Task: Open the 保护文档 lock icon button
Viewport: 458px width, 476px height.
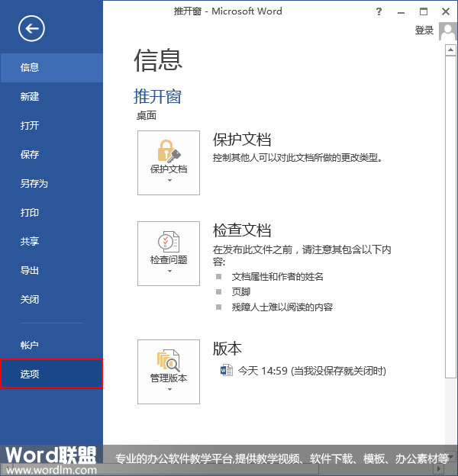Action: pos(169,162)
